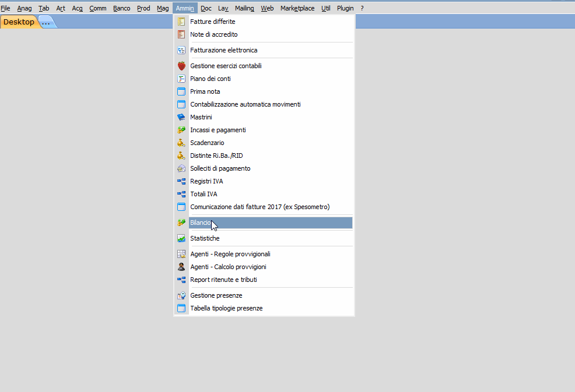Open the Anag menu

pos(24,8)
